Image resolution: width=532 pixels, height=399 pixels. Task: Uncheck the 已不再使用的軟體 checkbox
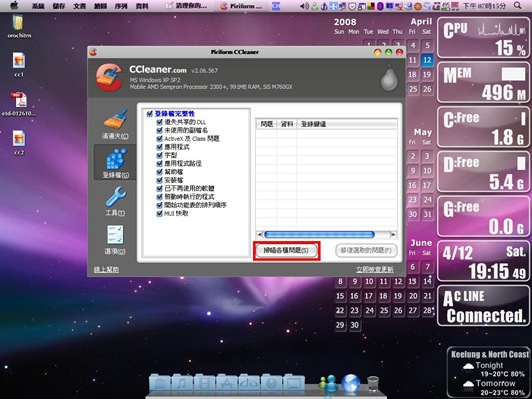159,188
